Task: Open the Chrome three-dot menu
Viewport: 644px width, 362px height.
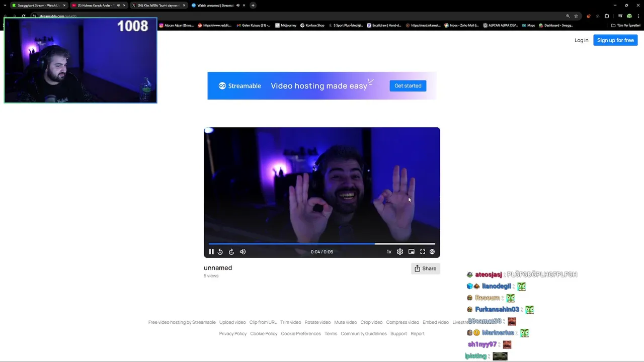Action: click(638, 16)
